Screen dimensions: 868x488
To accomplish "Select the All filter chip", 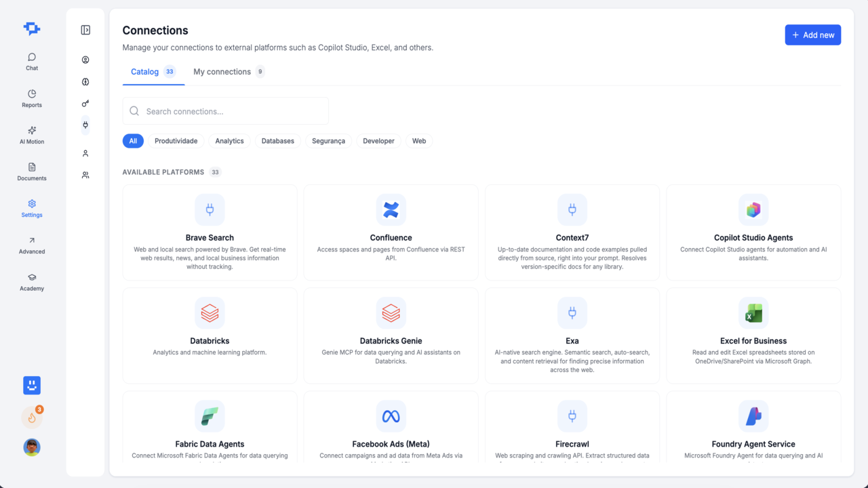I will coord(133,141).
